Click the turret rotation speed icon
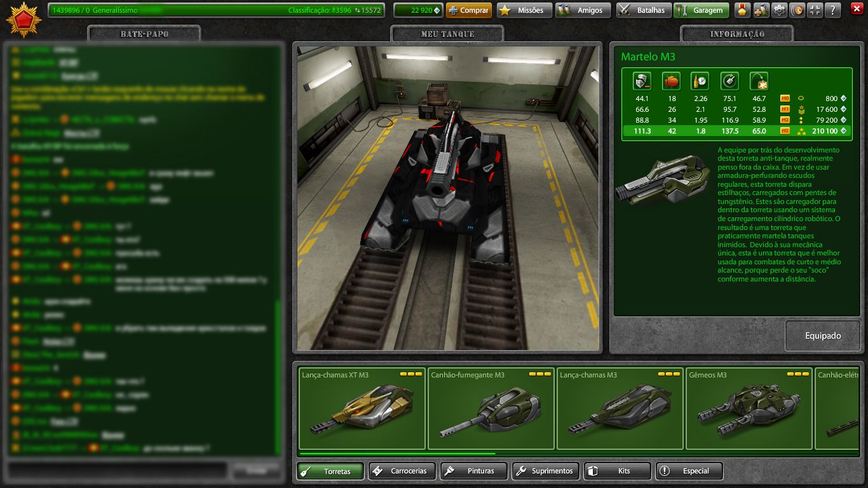Viewport: 868px width, 488px height. pyautogui.click(x=729, y=81)
